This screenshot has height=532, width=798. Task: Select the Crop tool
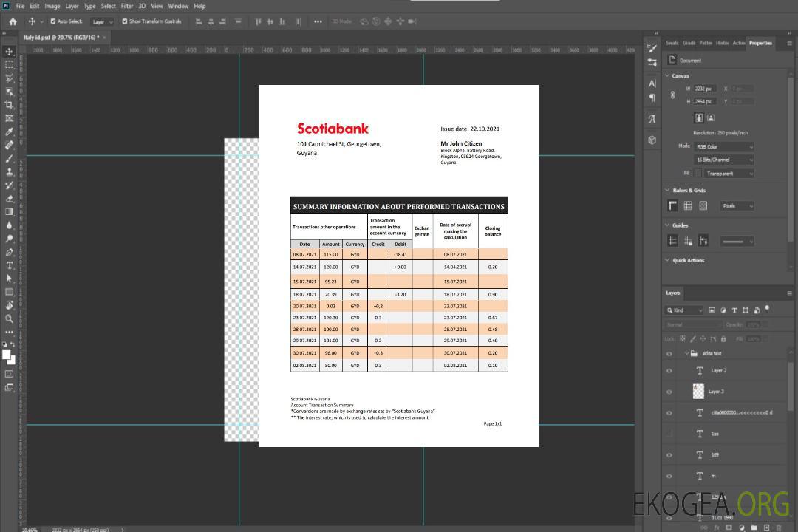(9, 105)
